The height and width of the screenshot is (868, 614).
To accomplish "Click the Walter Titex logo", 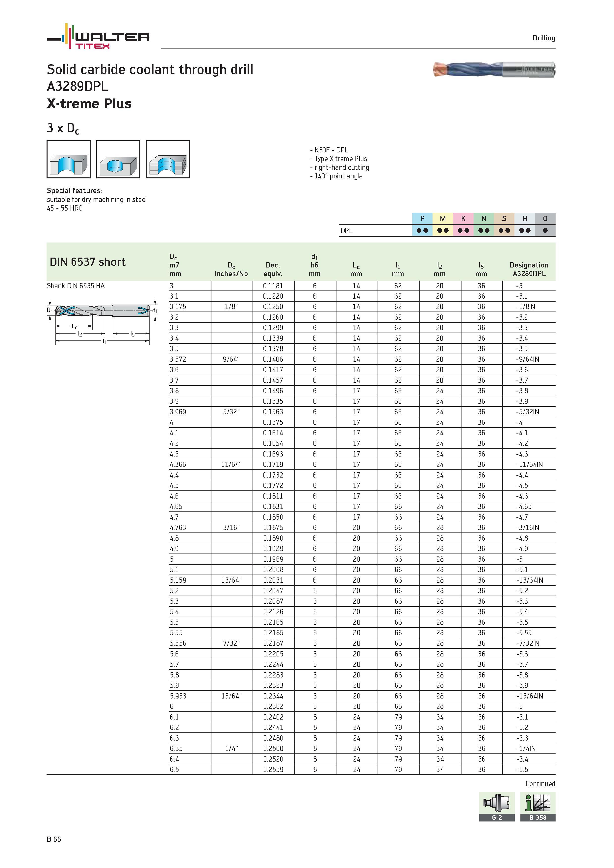I will 98,36.
